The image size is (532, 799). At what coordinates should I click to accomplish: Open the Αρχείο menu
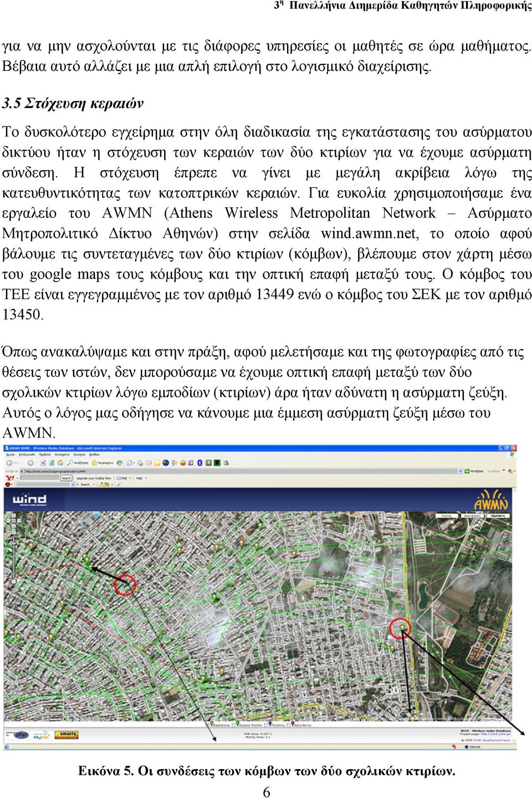pyautogui.click(x=10, y=454)
